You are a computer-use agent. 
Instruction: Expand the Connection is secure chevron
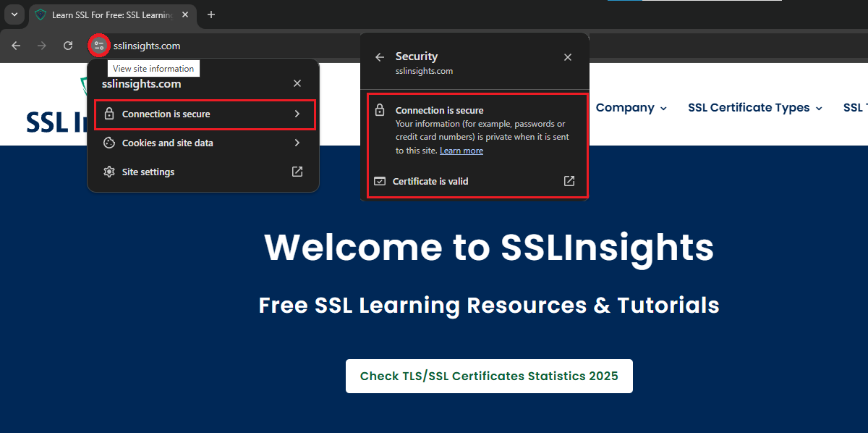point(297,114)
